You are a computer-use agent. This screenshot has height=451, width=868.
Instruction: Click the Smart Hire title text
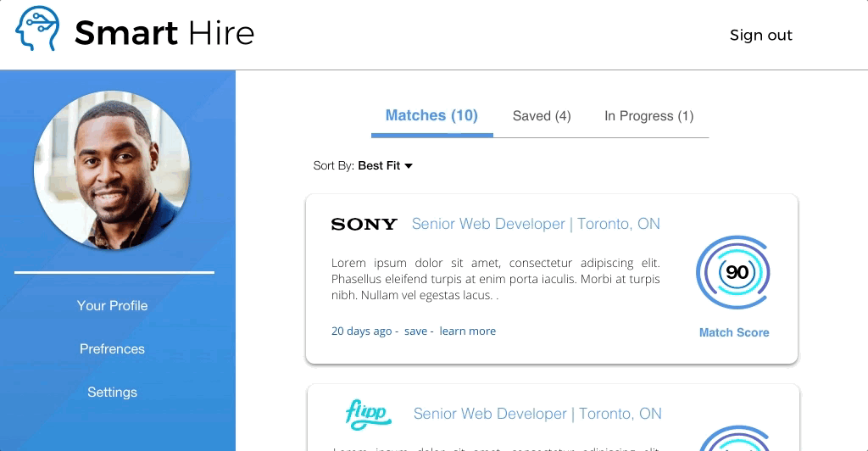[164, 34]
